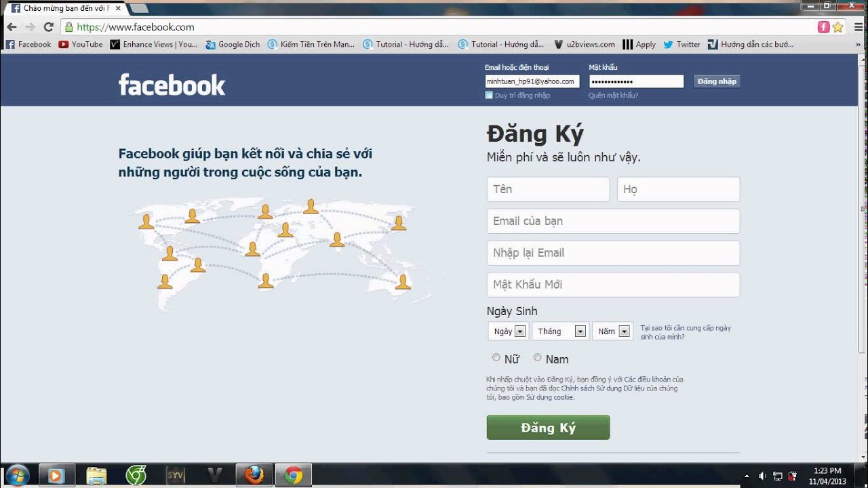Image resolution: width=868 pixels, height=488 pixels.
Task: Click the green 'Đăng Ký' button
Action: [548, 428]
